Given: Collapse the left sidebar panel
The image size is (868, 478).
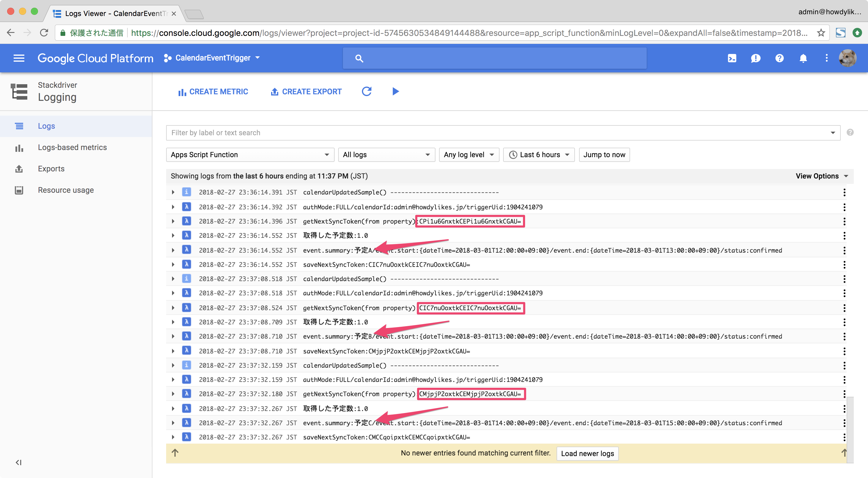Looking at the screenshot, I should [18, 463].
